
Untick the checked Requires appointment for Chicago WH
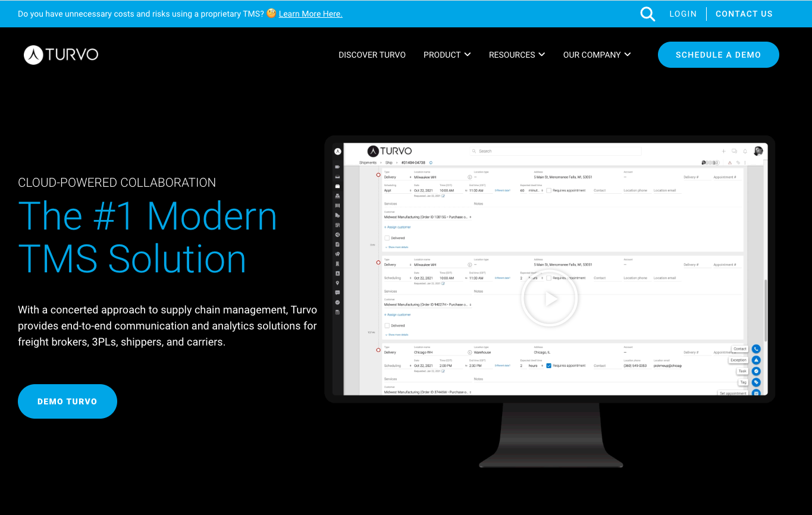(x=548, y=366)
